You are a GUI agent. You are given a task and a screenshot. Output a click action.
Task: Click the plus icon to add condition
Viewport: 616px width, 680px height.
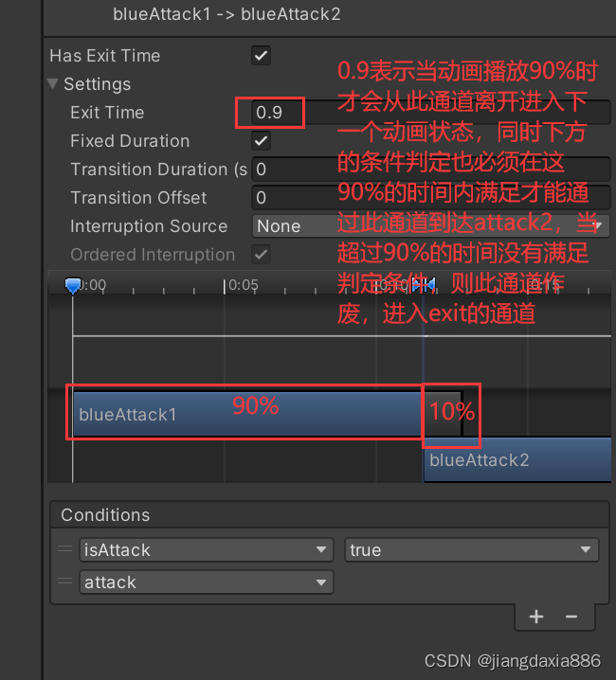coord(536,617)
